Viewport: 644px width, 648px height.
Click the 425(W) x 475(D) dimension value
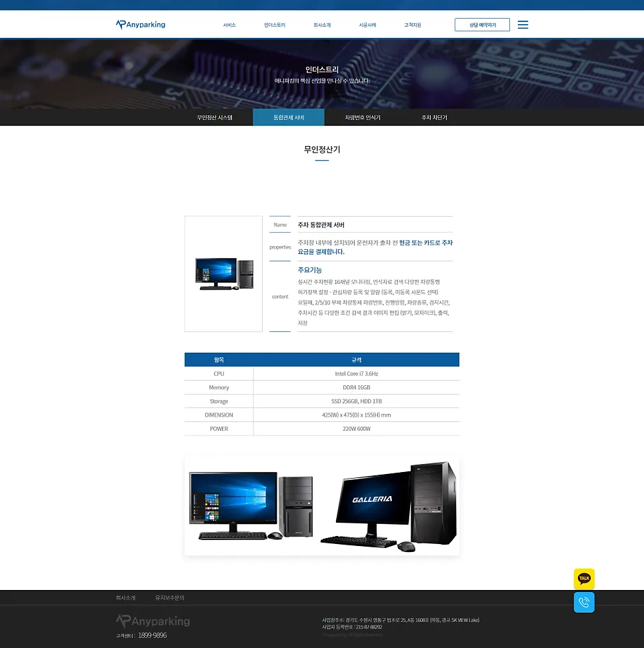pyautogui.click(x=356, y=415)
